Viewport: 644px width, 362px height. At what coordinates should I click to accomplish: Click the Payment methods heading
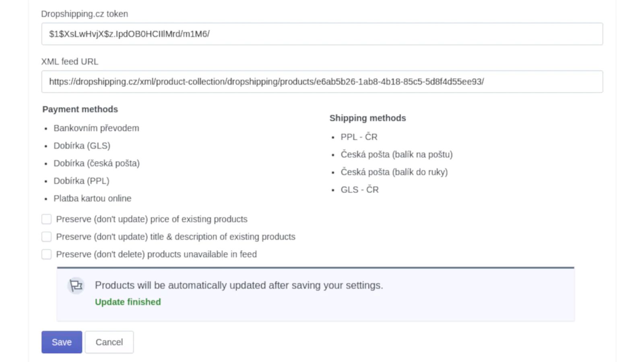tap(80, 109)
